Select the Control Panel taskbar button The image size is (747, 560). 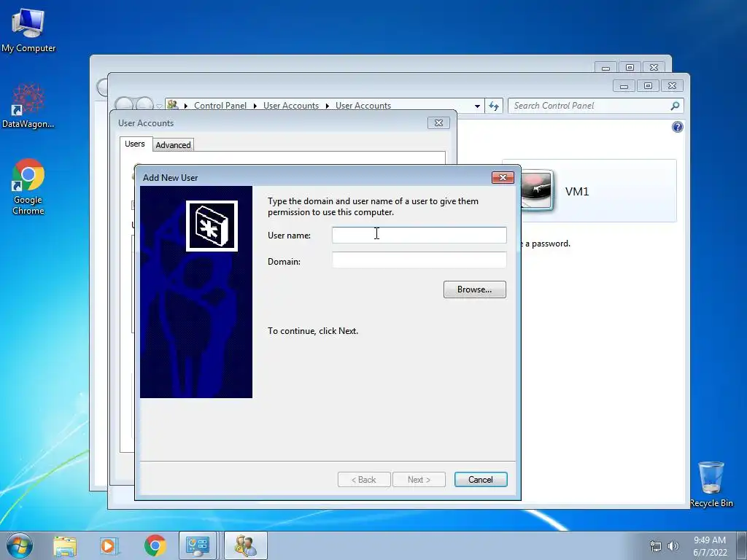pyautogui.click(x=198, y=545)
